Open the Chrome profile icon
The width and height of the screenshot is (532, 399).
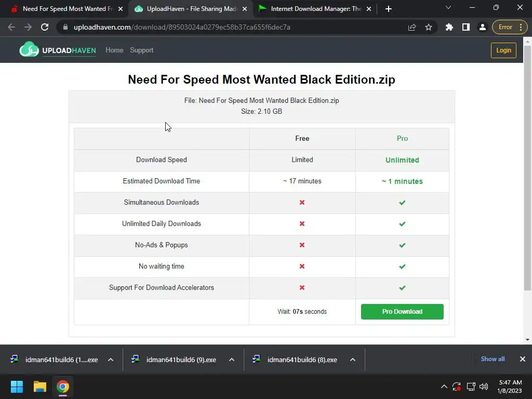point(483,27)
